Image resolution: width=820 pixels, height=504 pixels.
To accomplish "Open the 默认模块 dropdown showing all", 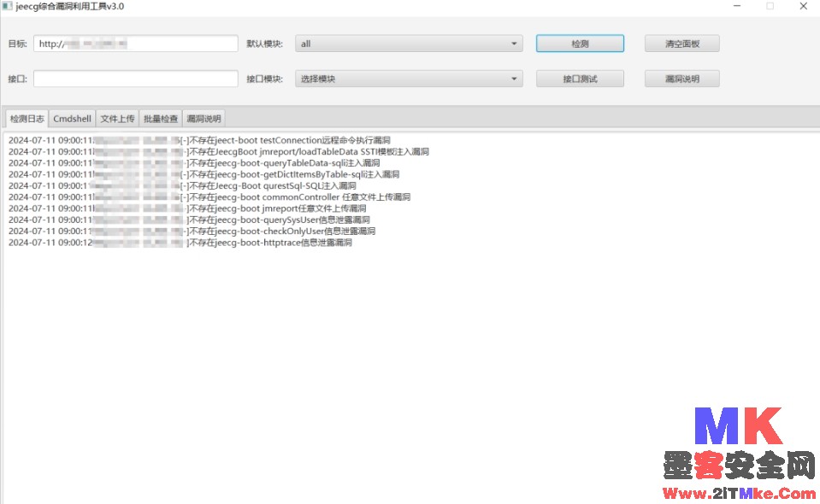I will point(409,44).
